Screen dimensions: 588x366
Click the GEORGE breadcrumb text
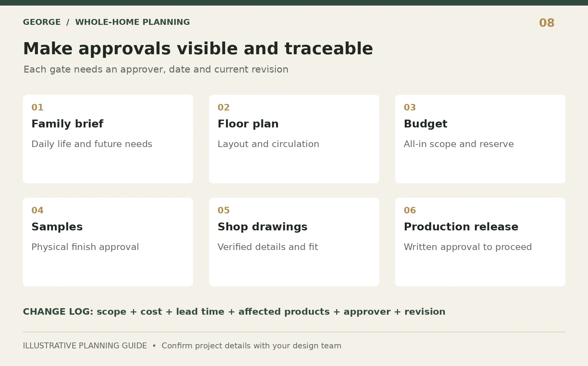(x=42, y=22)
